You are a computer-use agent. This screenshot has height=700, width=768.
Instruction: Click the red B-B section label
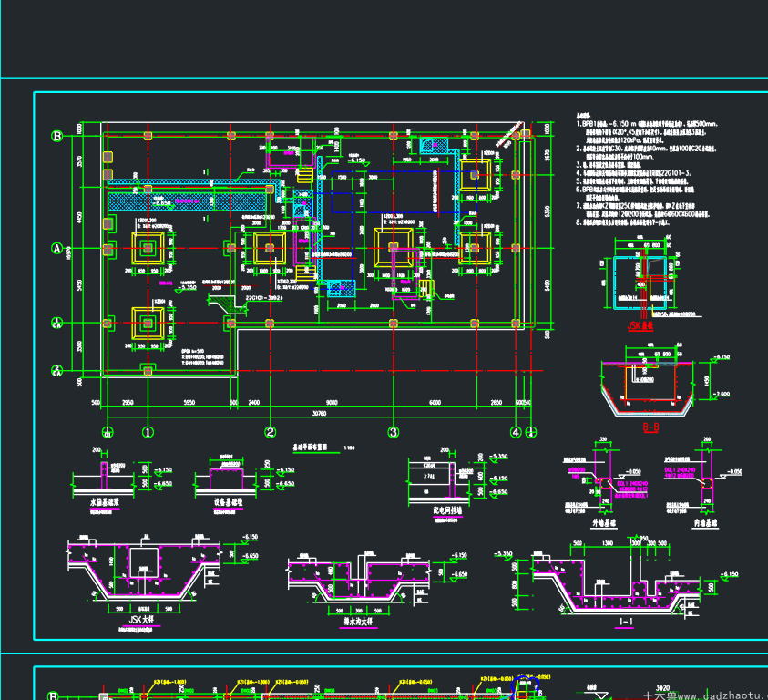point(650,427)
